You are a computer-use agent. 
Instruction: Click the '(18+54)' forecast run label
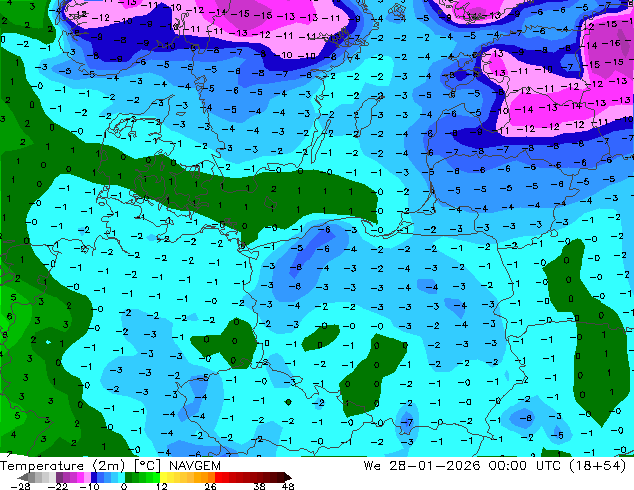(597, 466)
